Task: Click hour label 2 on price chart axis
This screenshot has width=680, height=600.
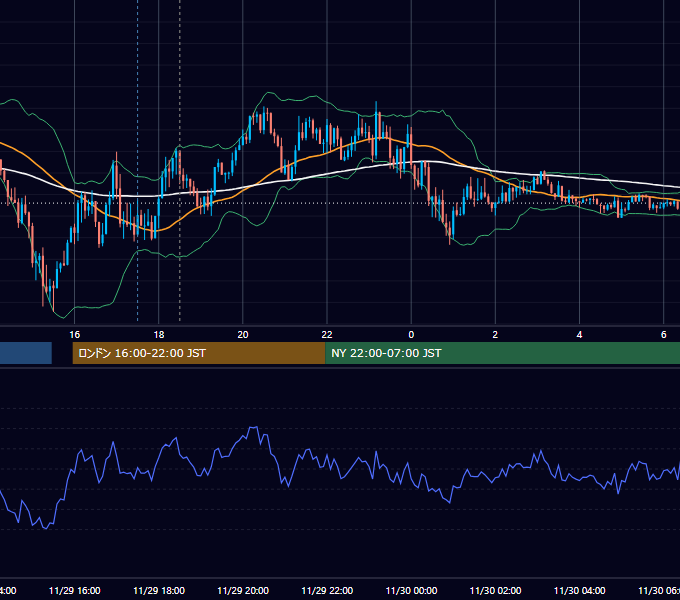Action: tap(495, 334)
